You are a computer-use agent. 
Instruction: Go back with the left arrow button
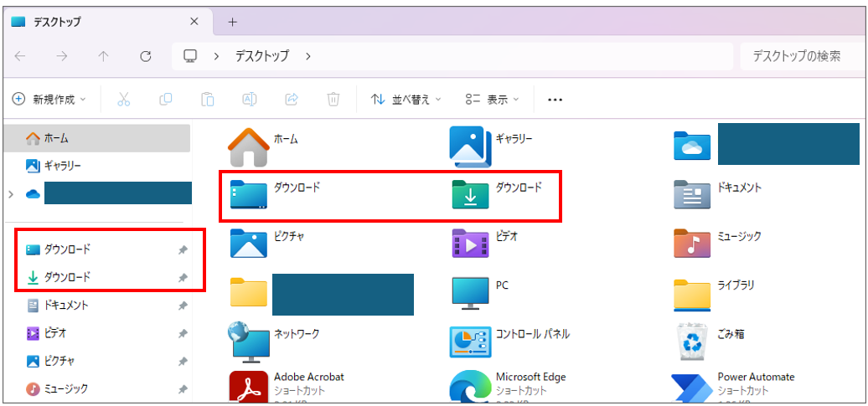20,56
